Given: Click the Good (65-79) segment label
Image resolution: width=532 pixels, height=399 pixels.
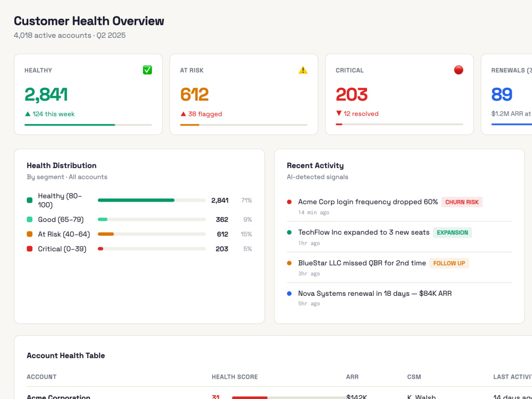Looking at the screenshot, I should point(61,220).
